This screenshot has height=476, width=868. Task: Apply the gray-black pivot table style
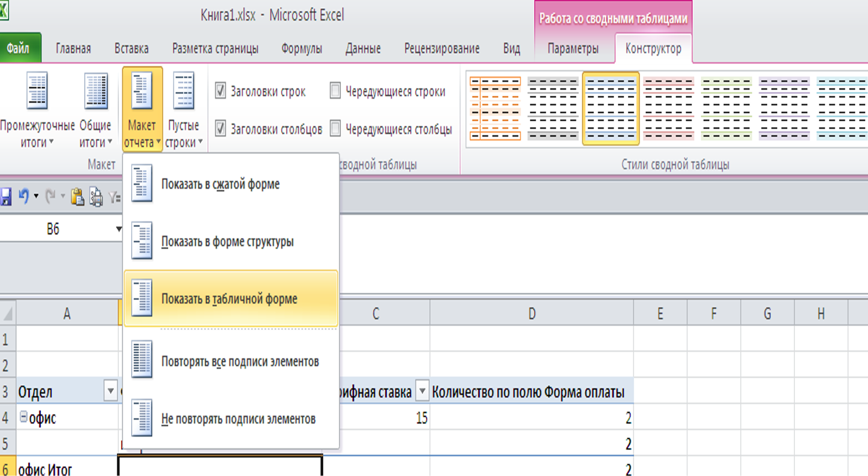click(x=553, y=108)
